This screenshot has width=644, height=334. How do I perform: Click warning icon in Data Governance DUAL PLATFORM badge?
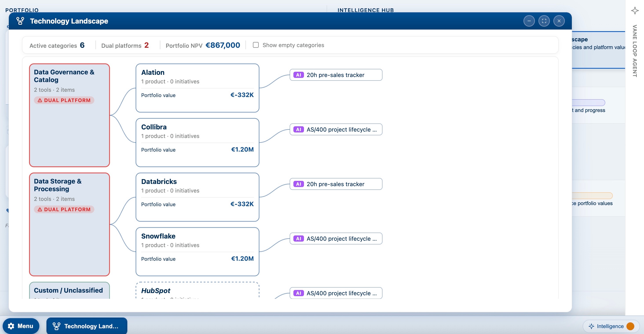pyautogui.click(x=40, y=101)
